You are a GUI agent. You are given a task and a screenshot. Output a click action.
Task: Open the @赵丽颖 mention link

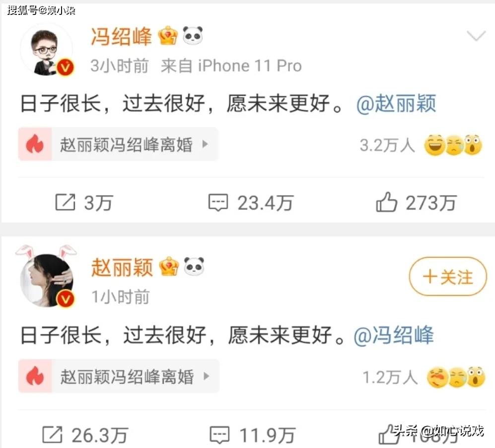[397, 104]
